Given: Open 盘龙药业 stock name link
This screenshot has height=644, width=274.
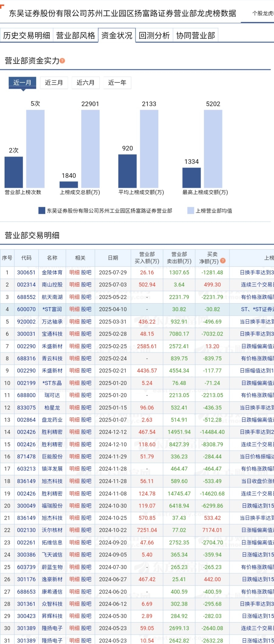Looking at the screenshot, I should coord(52,420).
